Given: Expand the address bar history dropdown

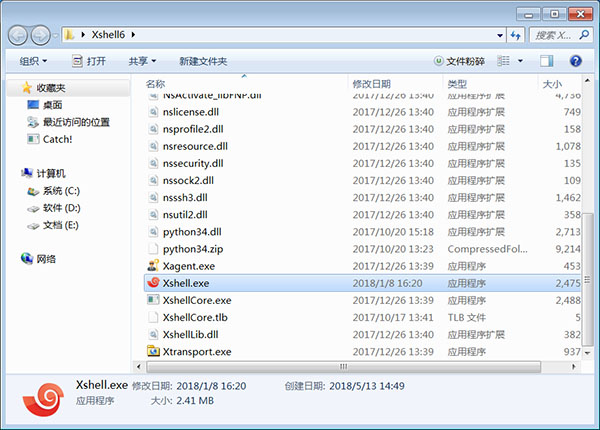Looking at the screenshot, I should 500,36.
